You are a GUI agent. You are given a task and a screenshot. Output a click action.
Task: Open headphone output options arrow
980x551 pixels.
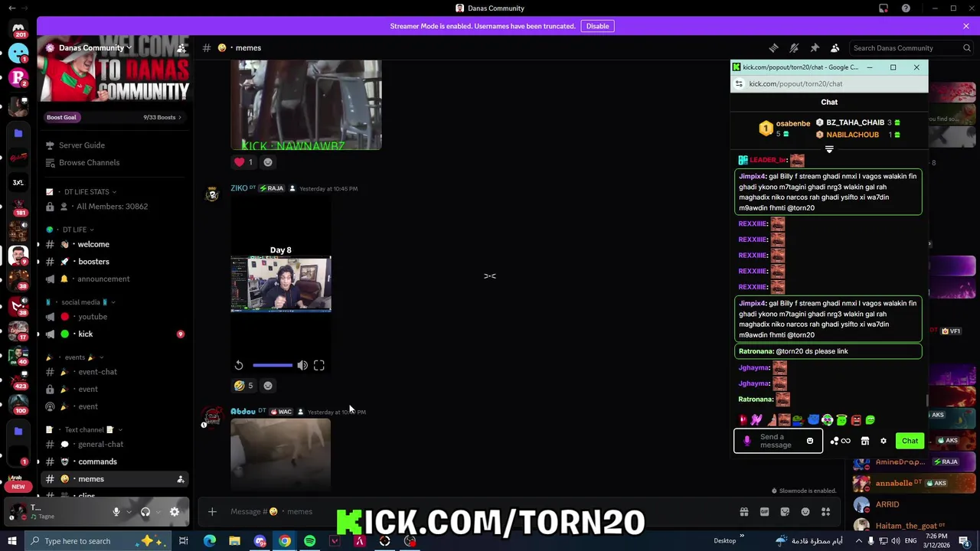click(x=157, y=512)
